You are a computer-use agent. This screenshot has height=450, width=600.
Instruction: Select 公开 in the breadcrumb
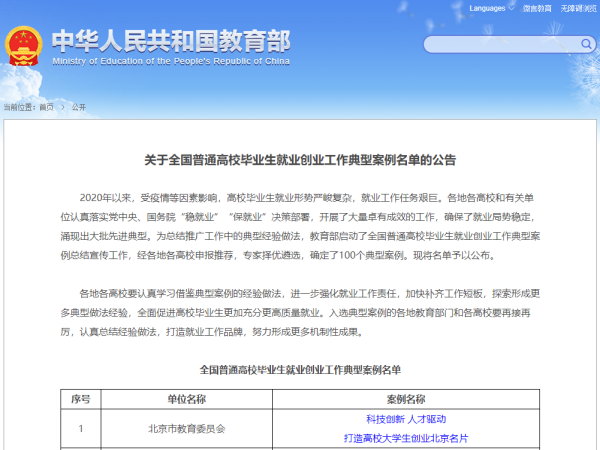click(x=79, y=106)
